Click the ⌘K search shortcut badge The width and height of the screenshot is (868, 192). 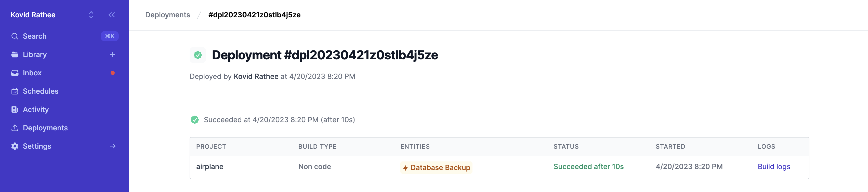110,36
